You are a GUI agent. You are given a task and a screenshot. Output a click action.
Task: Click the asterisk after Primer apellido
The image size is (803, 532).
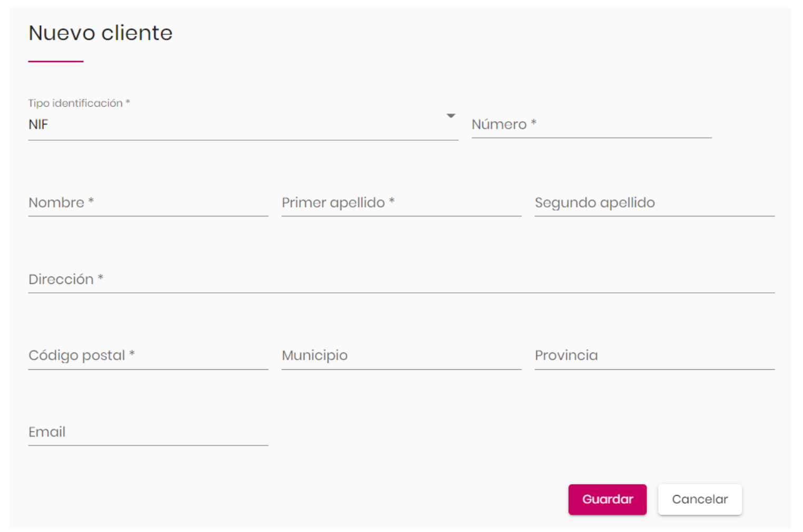(391, 201)
